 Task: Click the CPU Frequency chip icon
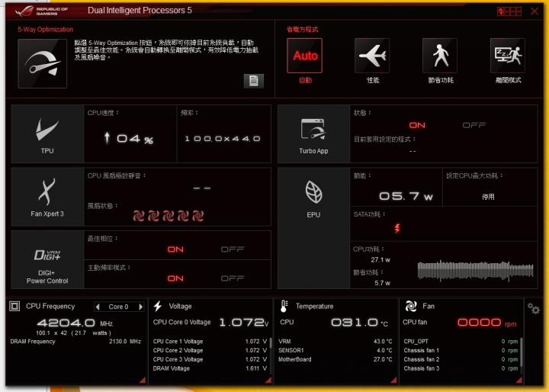(14, 306)
